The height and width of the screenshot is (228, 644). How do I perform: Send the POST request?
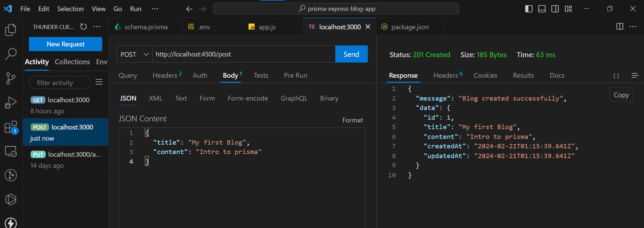351,54
